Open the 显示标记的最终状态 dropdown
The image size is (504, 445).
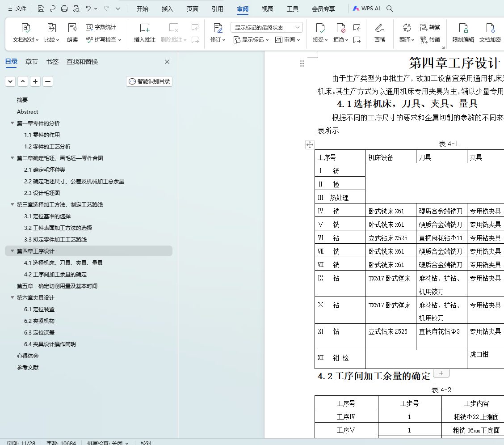coord(266,27)
